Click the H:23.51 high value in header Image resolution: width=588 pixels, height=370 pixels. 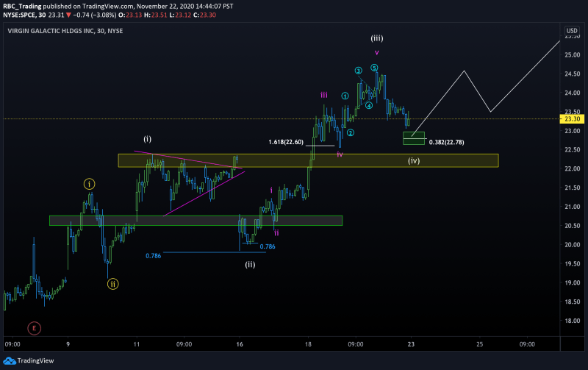[x=155, y=15]
